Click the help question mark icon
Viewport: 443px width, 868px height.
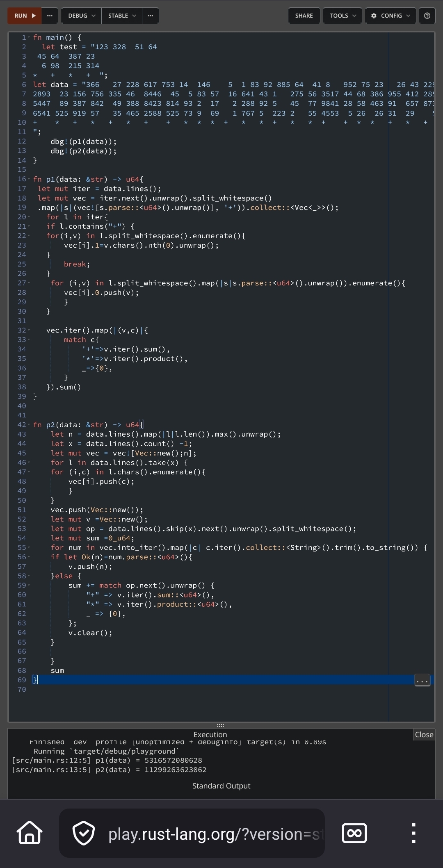427,16
